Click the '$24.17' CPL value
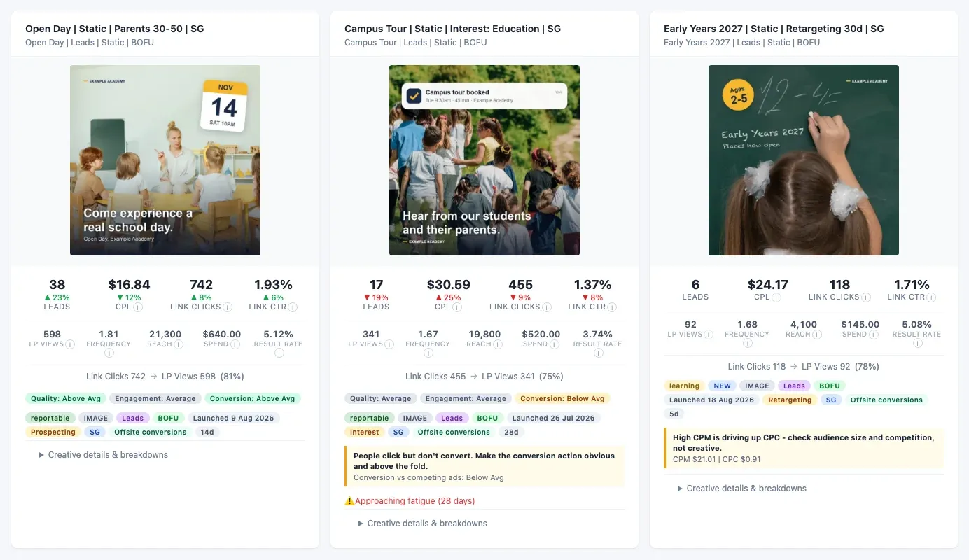The width and height of the screenshot is (969, 560). (768, 285)
